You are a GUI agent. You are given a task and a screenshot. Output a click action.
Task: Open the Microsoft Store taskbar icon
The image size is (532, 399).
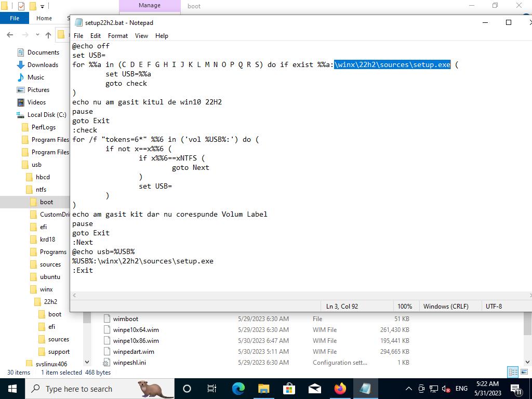point(289,389)
